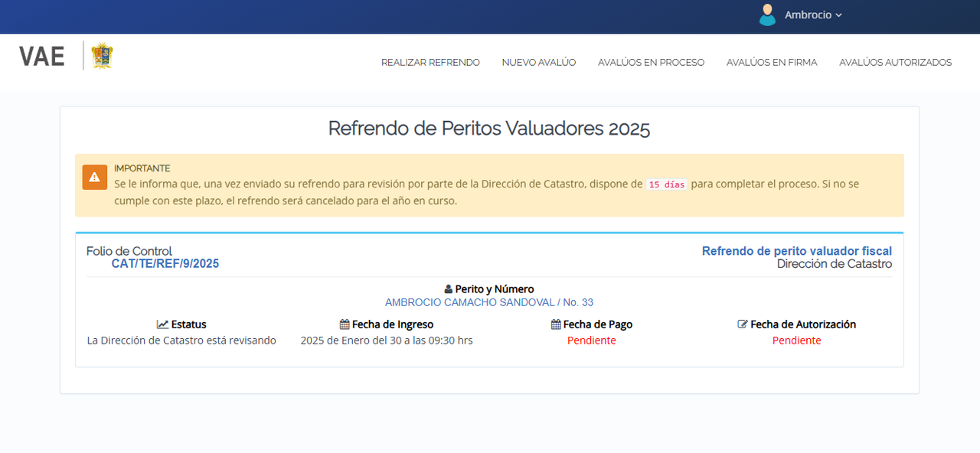Click the status La Dirección de Catastro está revisando
Image resolution: width=980 pixels, height=453 pixels.
coord(181,341)
